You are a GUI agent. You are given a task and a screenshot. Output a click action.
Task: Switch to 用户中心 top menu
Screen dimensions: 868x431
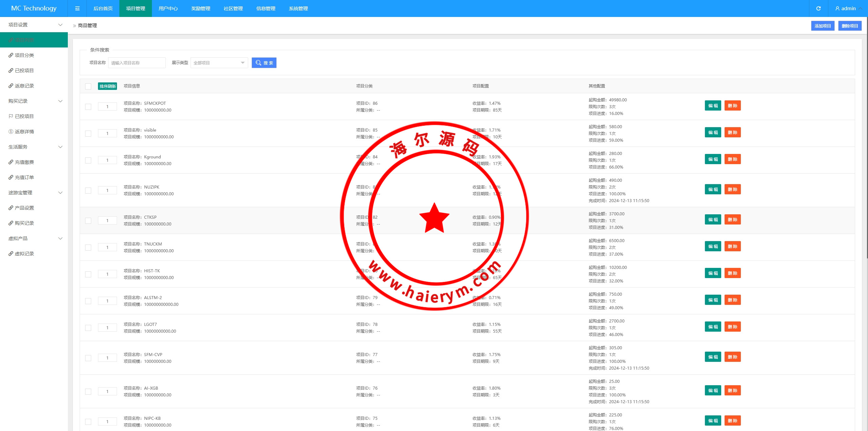(168, 8)
